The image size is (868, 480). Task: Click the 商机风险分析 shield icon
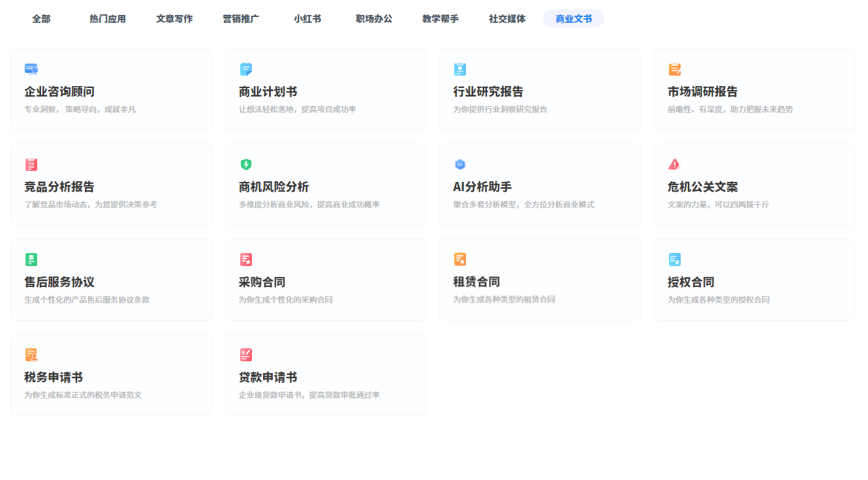point(246,164)
